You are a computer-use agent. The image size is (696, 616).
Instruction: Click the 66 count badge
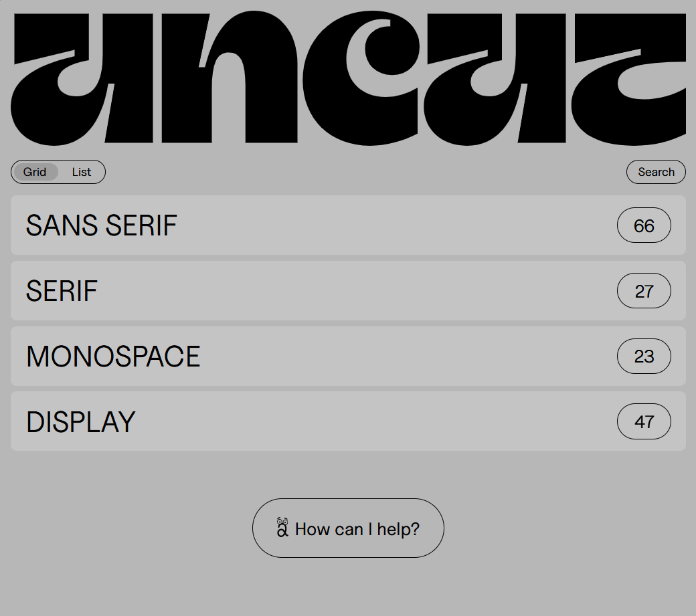pyautogui.click(x=644, y=225)
